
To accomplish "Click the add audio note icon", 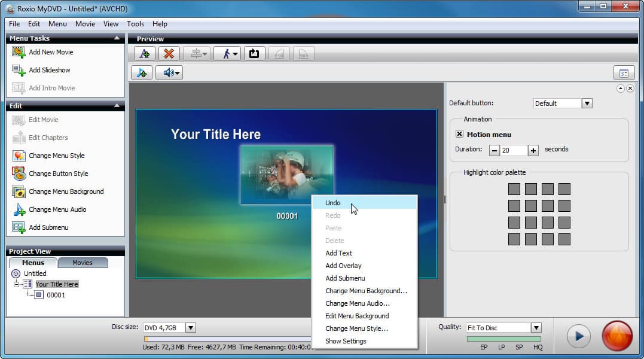I will [142, 73].
